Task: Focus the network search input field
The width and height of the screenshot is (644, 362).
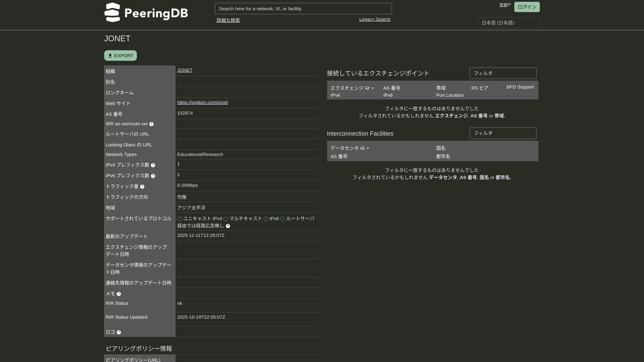Action: click(x=303, y=9)
